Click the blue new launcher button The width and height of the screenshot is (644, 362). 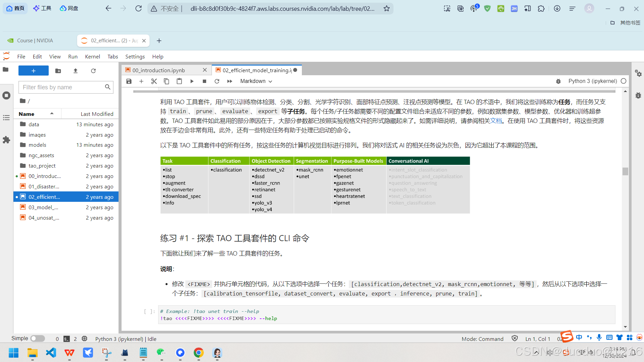pos(34,71)
